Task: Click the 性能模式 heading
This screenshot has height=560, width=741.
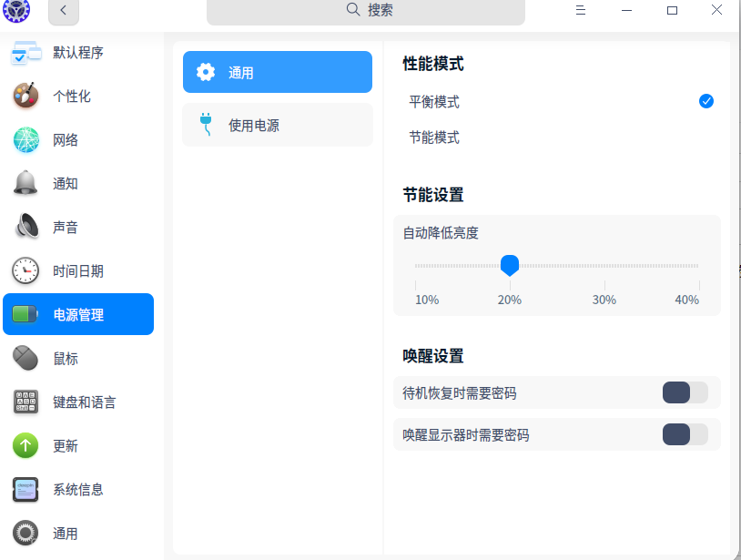Action: [433, 64]
